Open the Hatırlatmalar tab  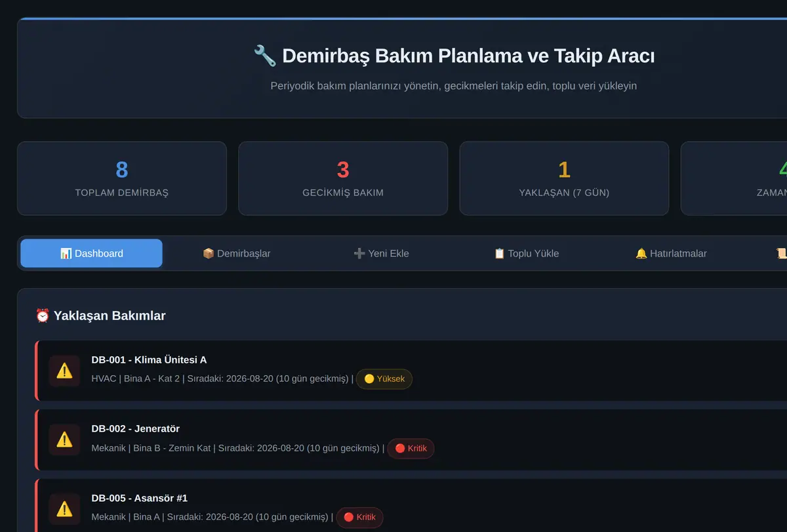pos(671,253)
